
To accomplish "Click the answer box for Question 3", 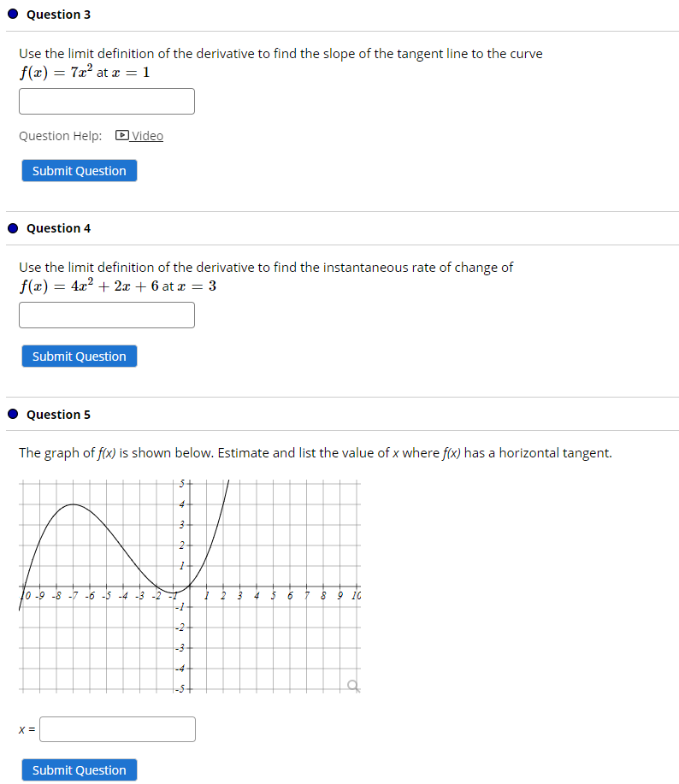I will coord(106,101).
